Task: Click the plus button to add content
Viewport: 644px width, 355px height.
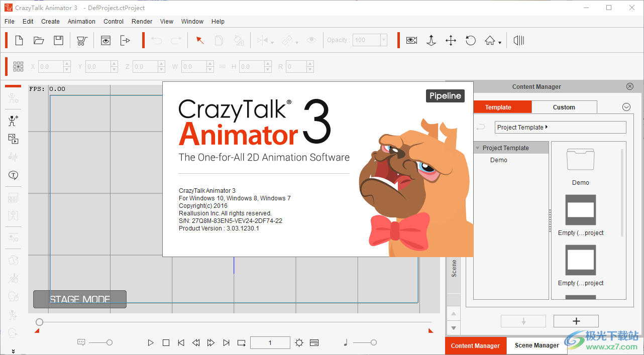Action: [x=576, y=321]
